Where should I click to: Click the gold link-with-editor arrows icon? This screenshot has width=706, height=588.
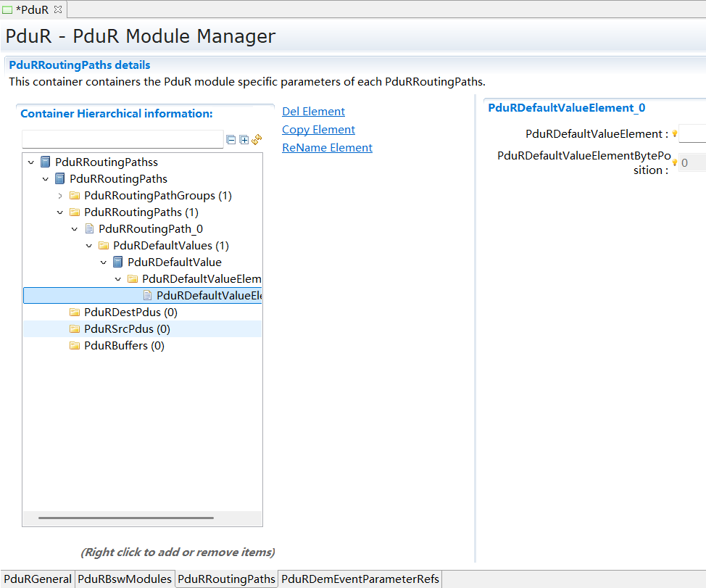[256, 139]
